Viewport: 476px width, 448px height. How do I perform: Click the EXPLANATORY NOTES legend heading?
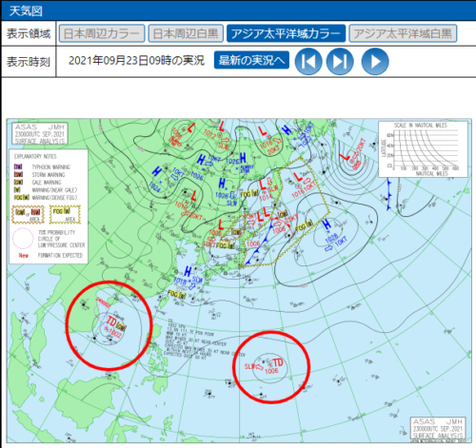coord(35,156)
